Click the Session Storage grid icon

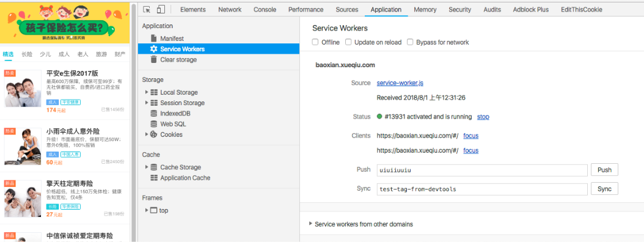[154, 103]
